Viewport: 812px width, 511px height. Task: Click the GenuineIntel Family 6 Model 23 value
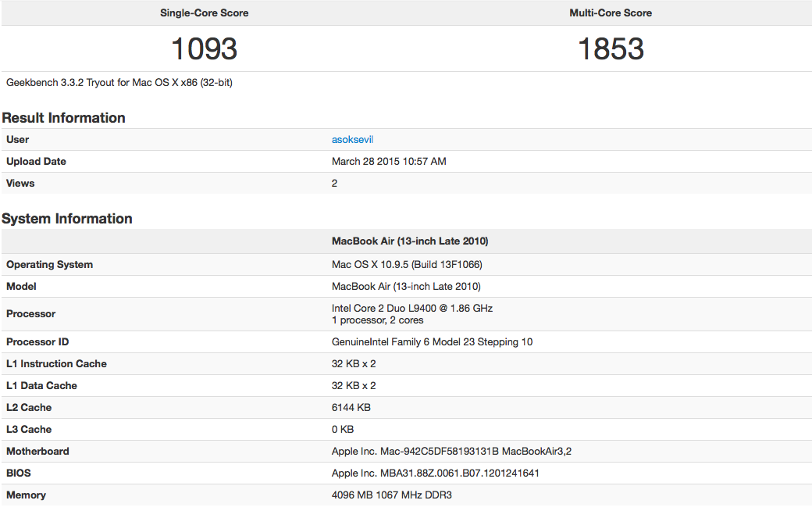pos(432,342)
